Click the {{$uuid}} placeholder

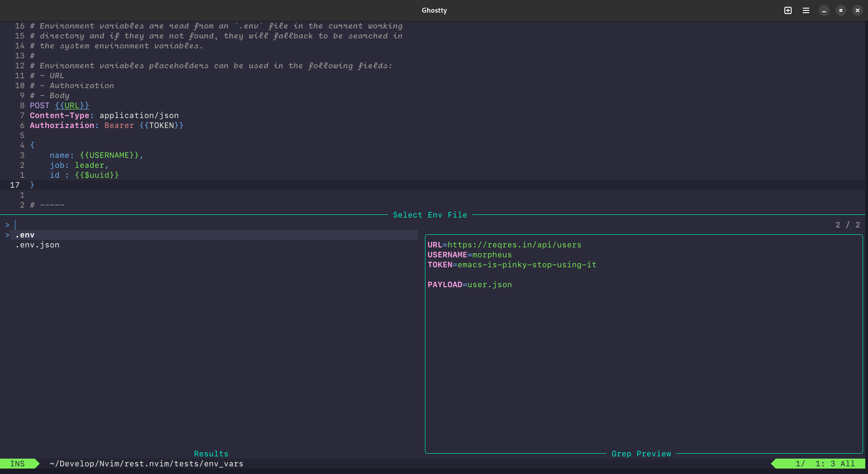click(97, 175)
